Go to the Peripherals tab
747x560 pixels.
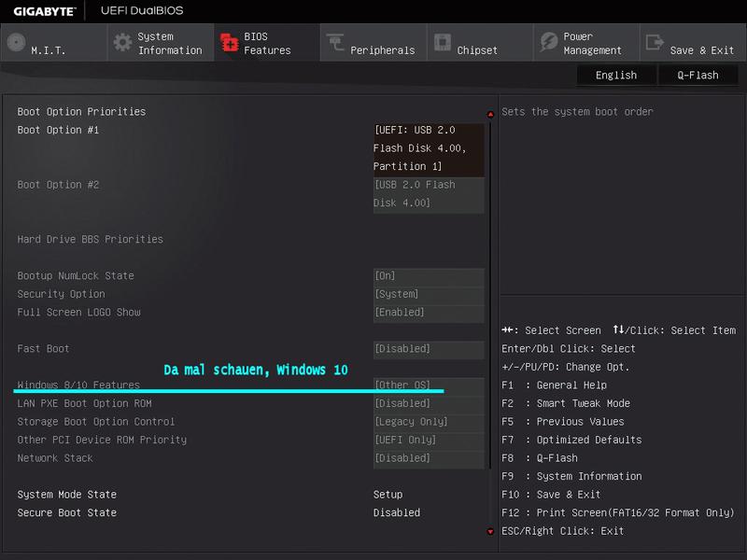[373, 42]
